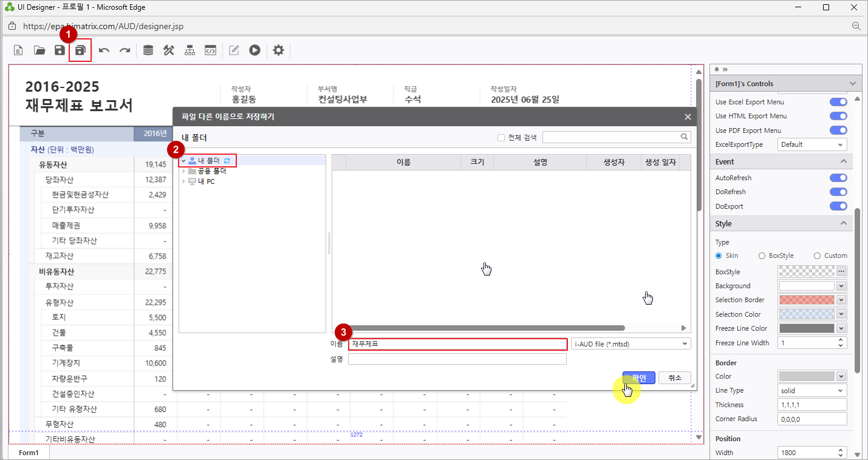
Task: Open the i-AUD file type dropdown
Action: click(631, 344)
